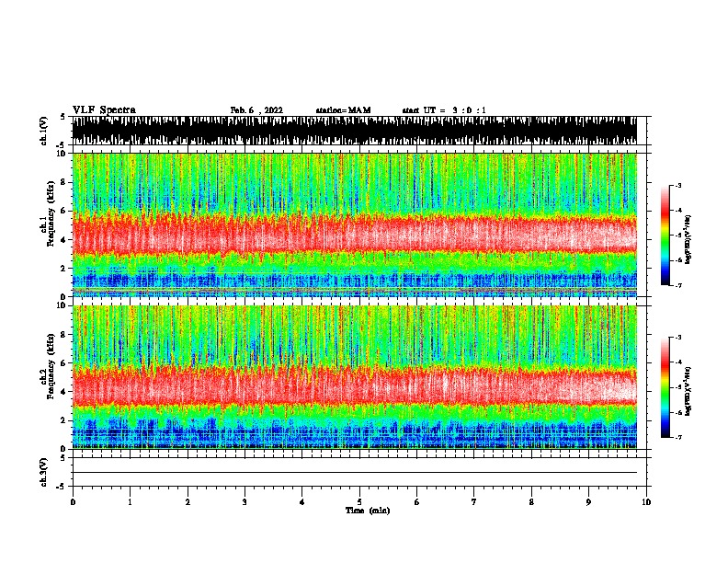Click the "ch.1(V)" waveform axis label
Image resolution: width=728 pixels, height=563 pixels.
(43, 131)
